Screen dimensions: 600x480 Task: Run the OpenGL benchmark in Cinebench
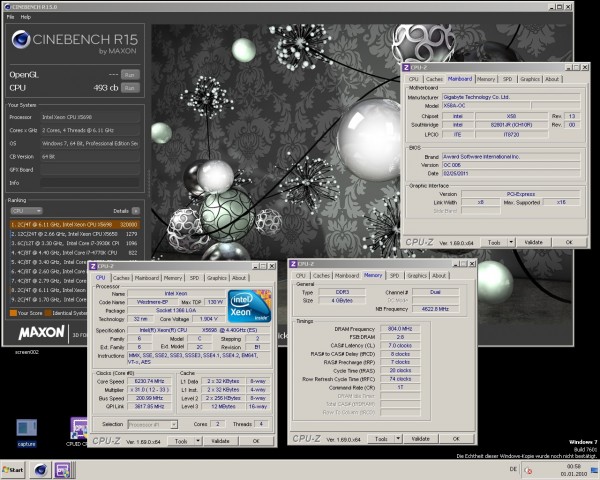point(130,75)
